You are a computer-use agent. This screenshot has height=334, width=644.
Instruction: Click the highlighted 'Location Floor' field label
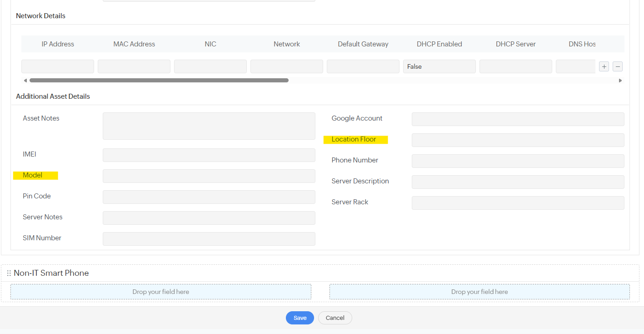click(x=354, y=139)
